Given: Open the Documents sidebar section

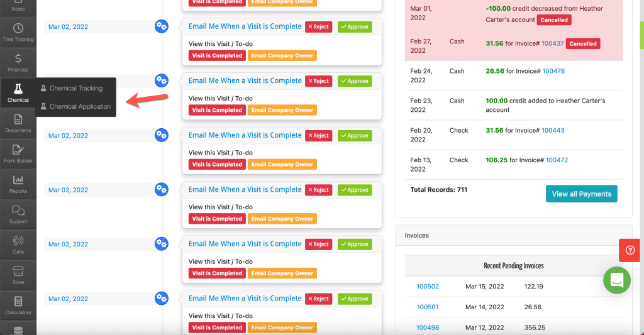Looking at the screenshot, I should [18, 124].
